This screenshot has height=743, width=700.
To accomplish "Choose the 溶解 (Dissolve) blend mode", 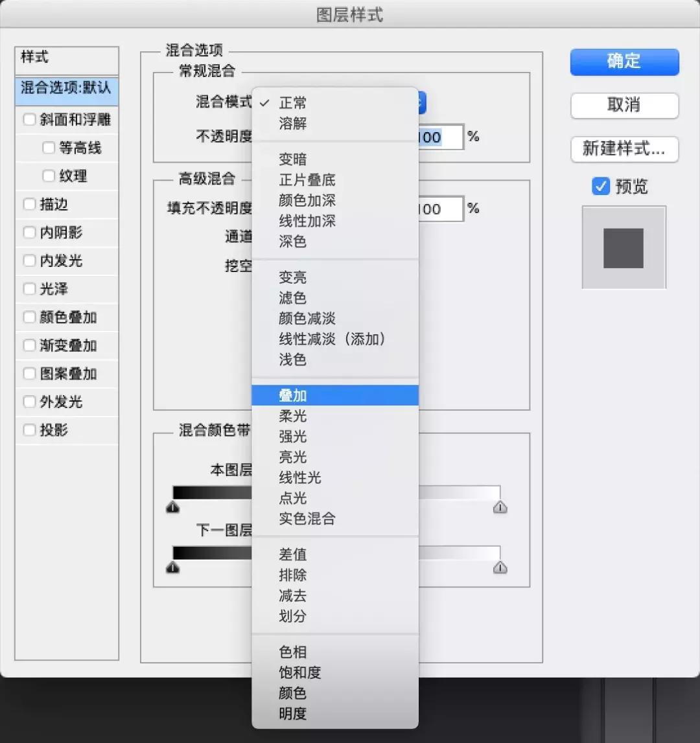I will [292, 123].
